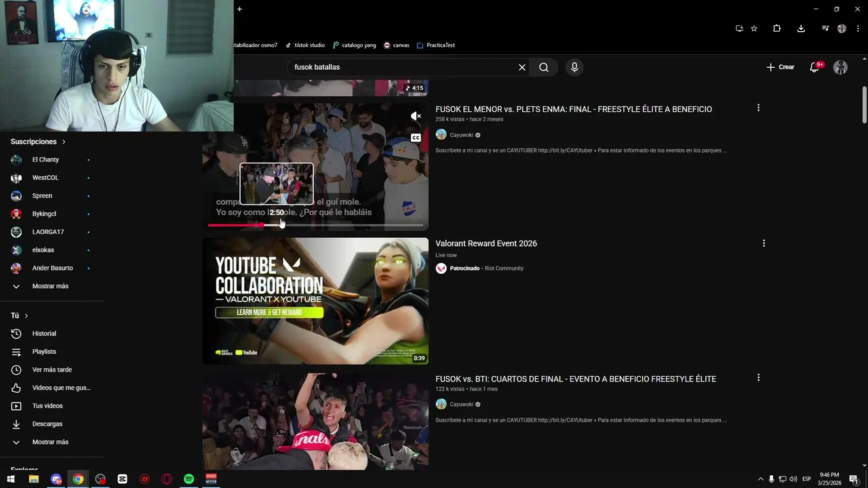Screen dimensions: 868x488
Task: Click the page vertical scrollbar
Action: pos(865,105)
